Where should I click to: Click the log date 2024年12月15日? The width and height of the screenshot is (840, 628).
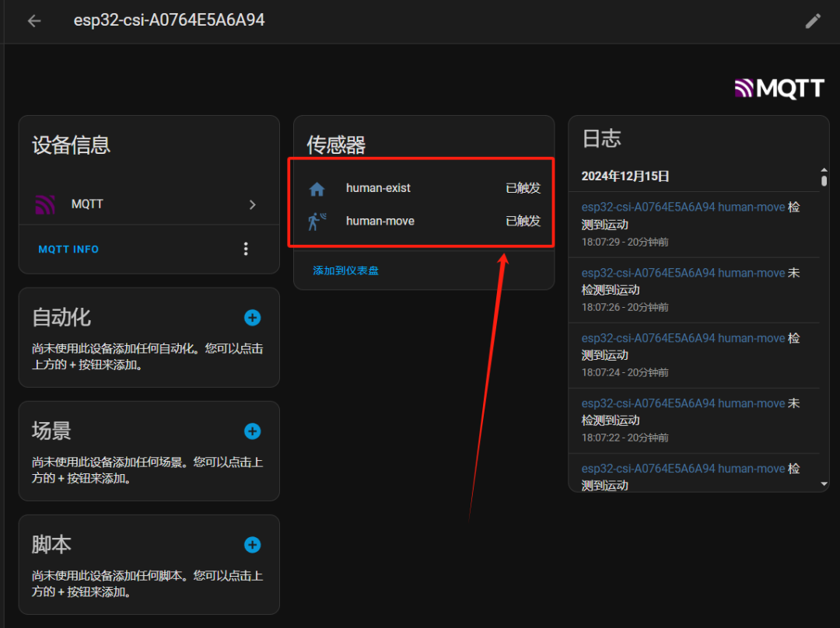[625, 176]
